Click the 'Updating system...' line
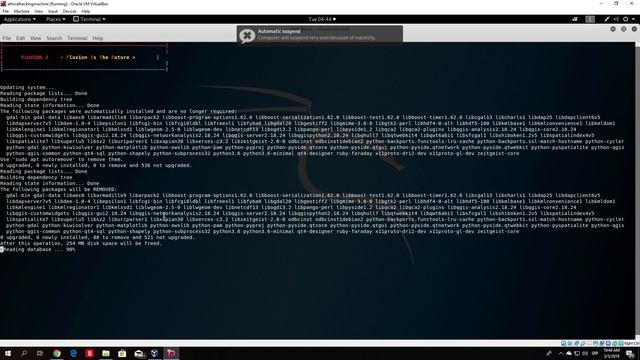Image resolution: width=640 pixels, height=360 pixels. [x=27, y=87]
